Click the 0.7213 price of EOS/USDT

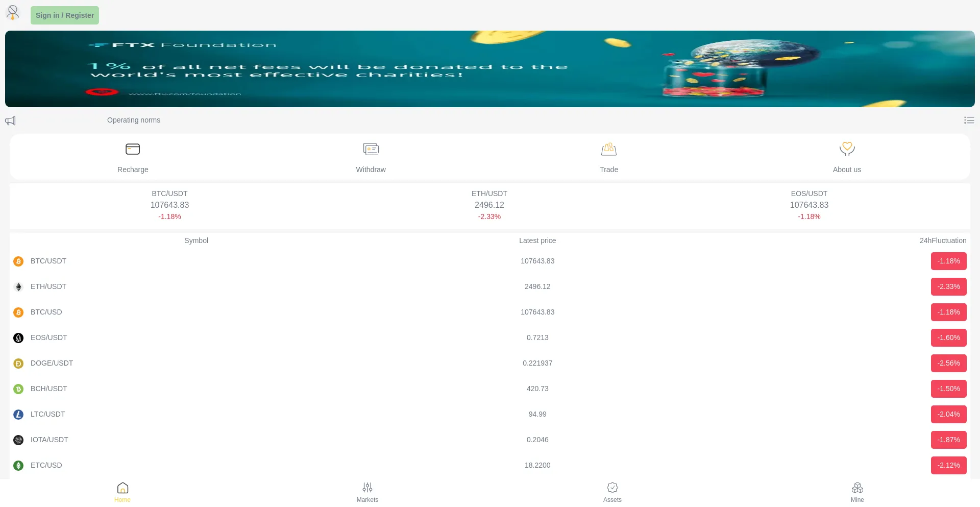[x=537, y=337]
